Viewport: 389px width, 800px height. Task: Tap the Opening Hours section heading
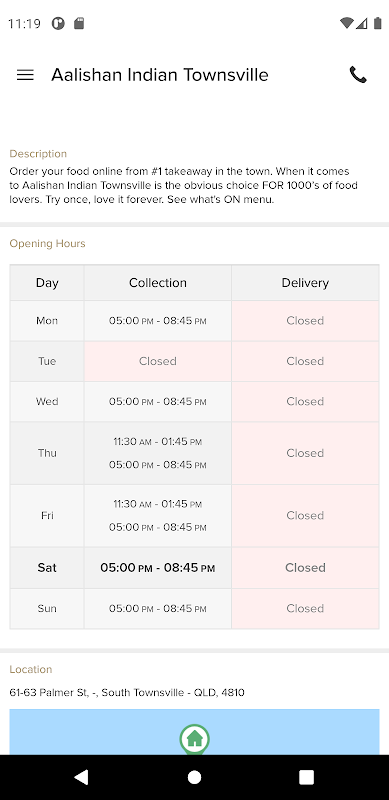[x=47, y=244]
